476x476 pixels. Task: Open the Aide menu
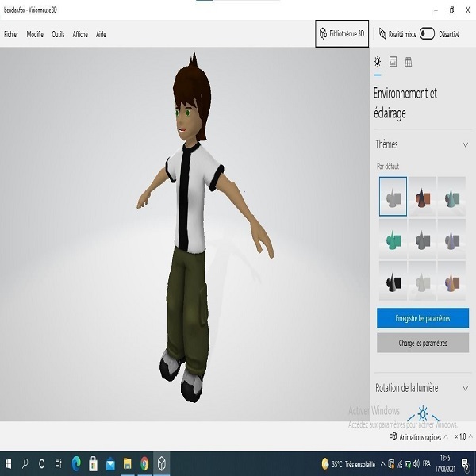(x=101, y=34)
